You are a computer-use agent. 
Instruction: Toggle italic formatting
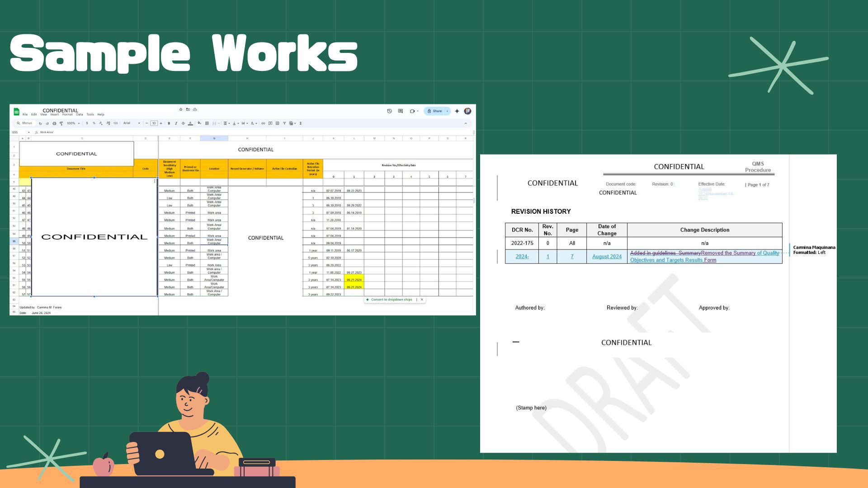176,123
